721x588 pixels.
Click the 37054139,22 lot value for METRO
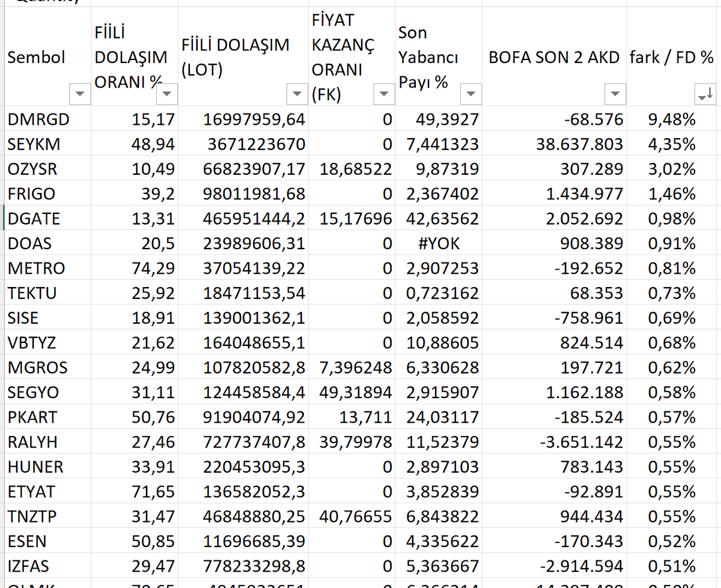[243, 268]
